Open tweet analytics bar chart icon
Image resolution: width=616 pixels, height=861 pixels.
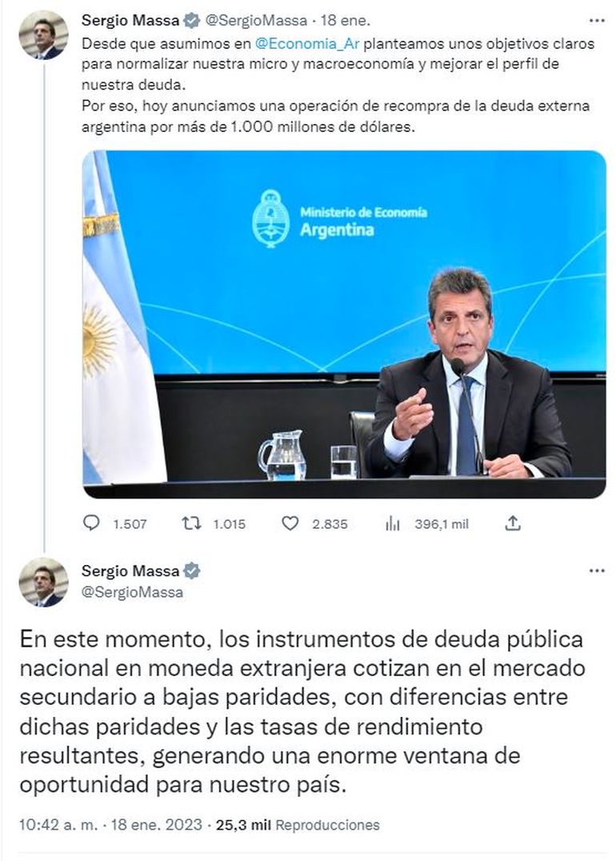pyautogui.click(x=392, y=524)
